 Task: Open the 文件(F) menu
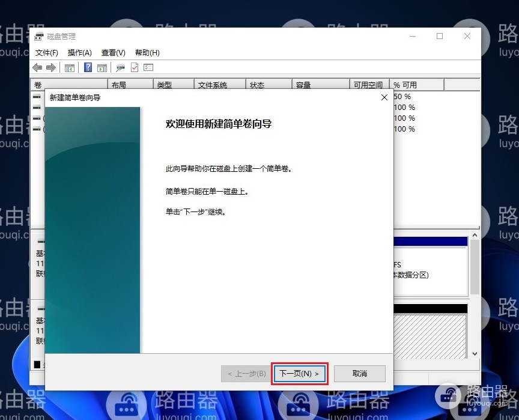tap(47, 53)
